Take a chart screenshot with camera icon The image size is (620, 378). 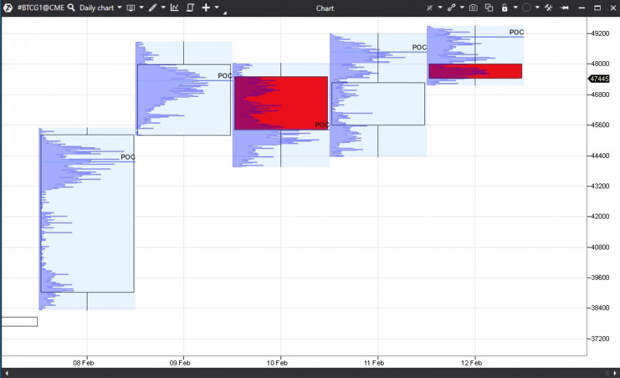coord(473,8)
